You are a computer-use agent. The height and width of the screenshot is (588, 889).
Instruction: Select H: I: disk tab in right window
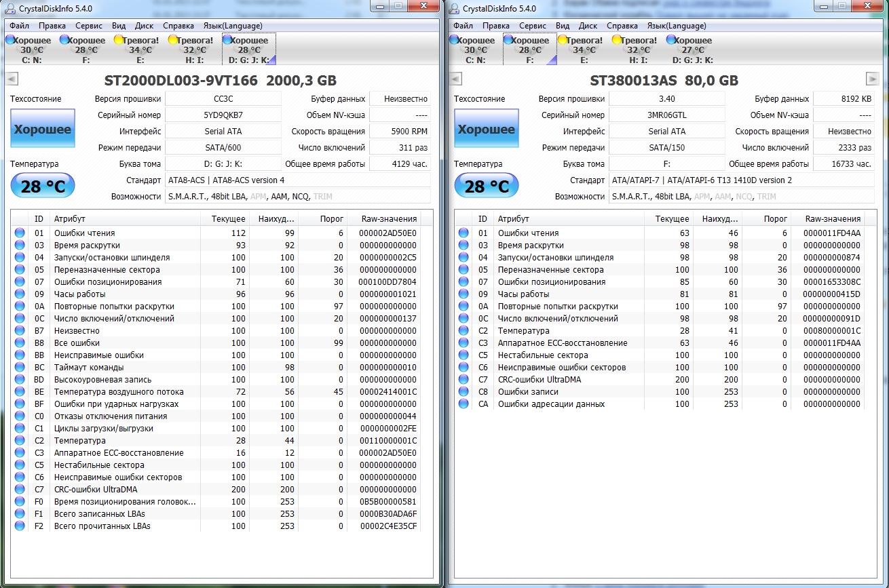click(638, 50)
